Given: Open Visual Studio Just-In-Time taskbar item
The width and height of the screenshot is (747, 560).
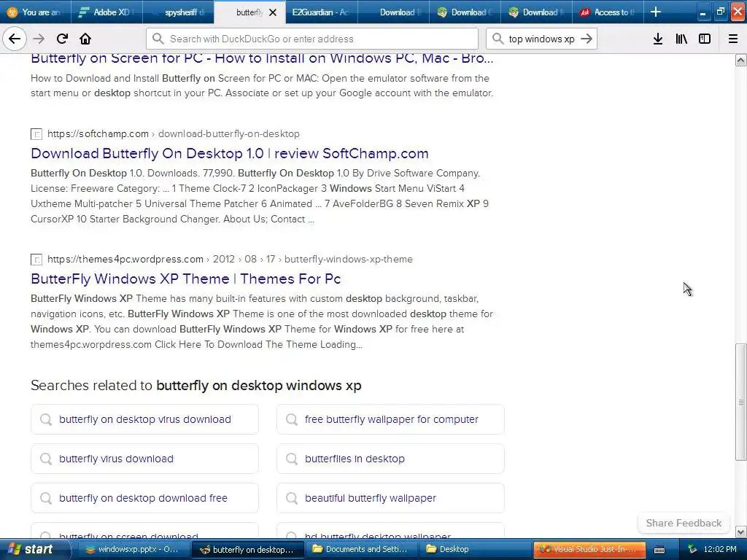Looking at the screenshot, I should point(589,550).
